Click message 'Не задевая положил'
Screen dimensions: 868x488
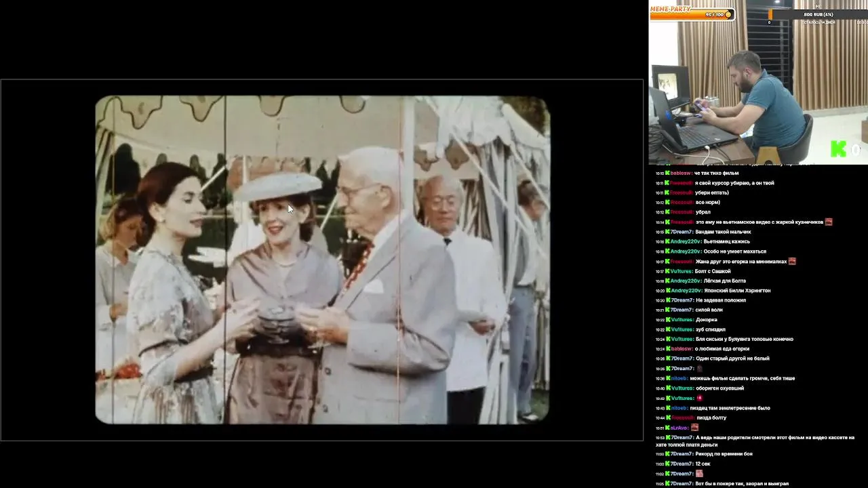(720, 300)
